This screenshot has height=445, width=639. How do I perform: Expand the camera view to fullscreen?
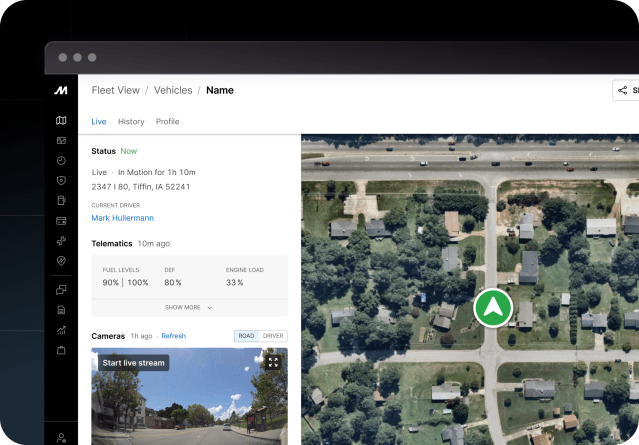[272, 362]
